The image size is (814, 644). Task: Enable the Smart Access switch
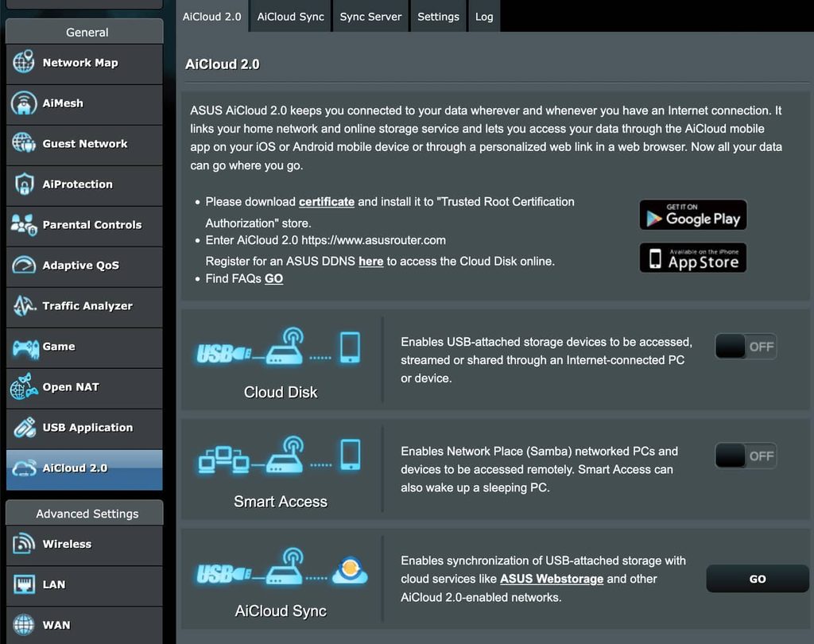pos(746,456)
